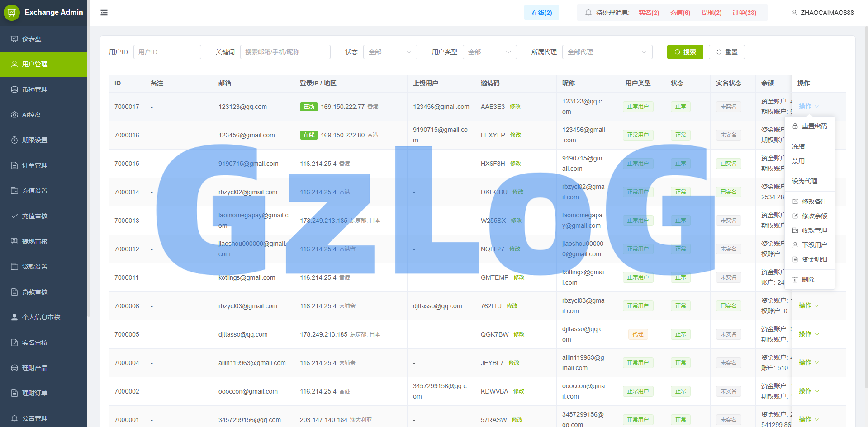Viewport: 868px width, 427px height.
Task: Expand 操作 dropdown for user 7000005
Action: (x=809, y=334)
